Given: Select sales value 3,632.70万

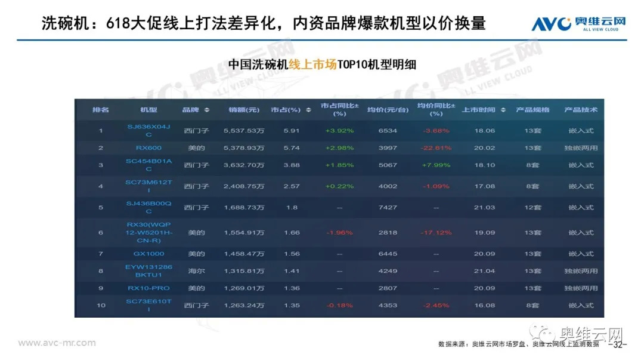Looking at the screenshot, I should click(244, 165).
